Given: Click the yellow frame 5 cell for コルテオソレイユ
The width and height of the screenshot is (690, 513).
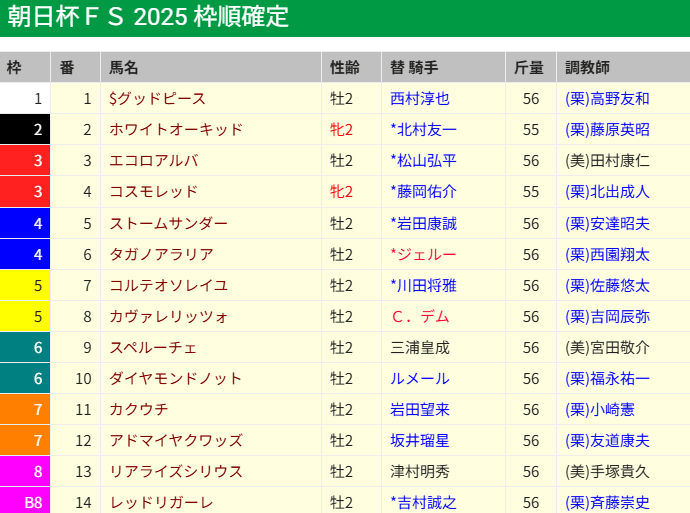Looking at the screenshot, I should tap(25, 285).
